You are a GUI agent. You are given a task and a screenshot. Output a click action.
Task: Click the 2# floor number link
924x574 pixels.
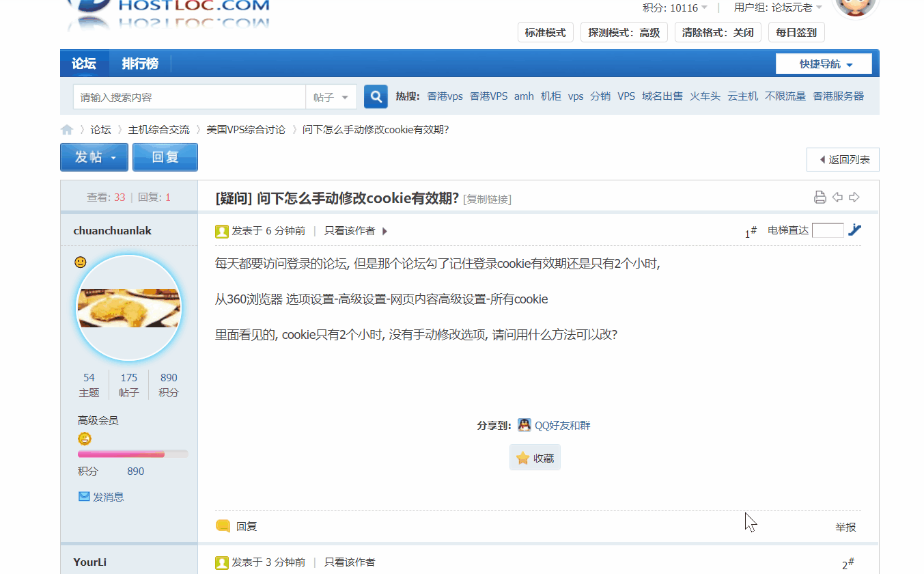[848, 564]
